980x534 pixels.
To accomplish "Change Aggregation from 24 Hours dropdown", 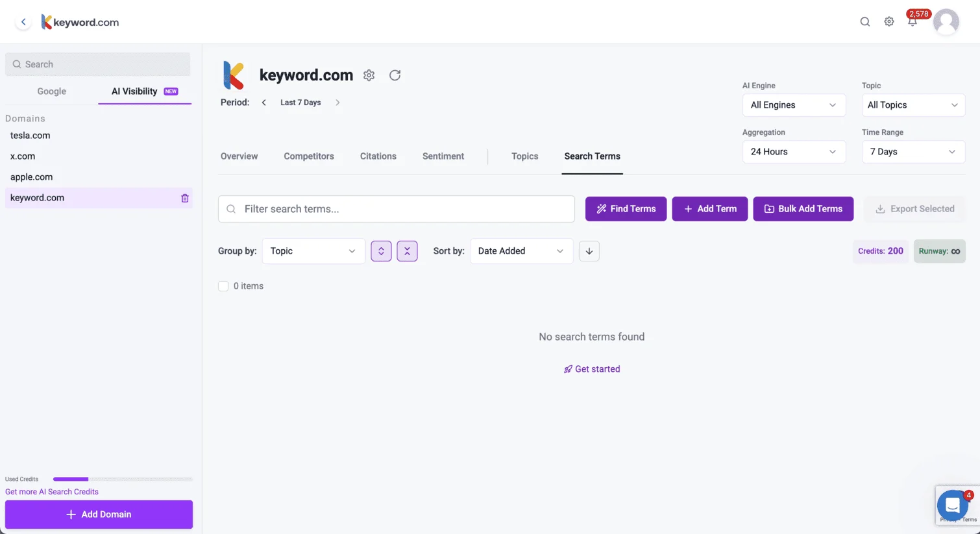I will point(794,151).
